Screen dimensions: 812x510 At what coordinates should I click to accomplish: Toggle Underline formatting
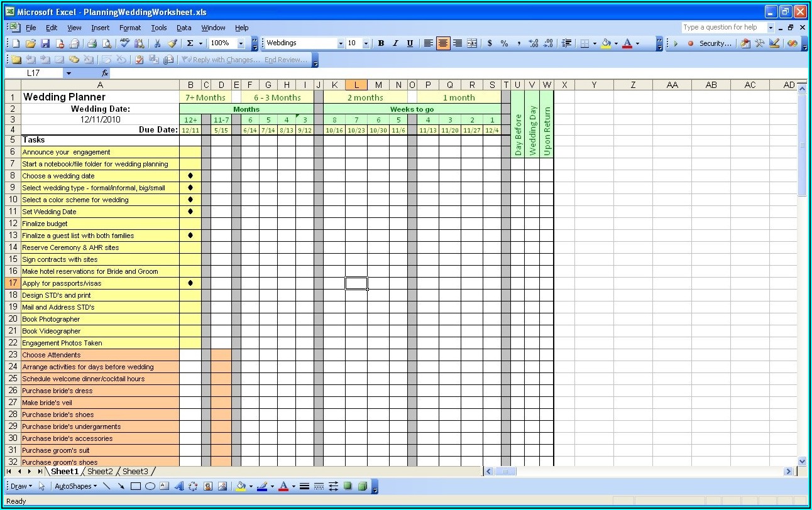pos(410,43)
